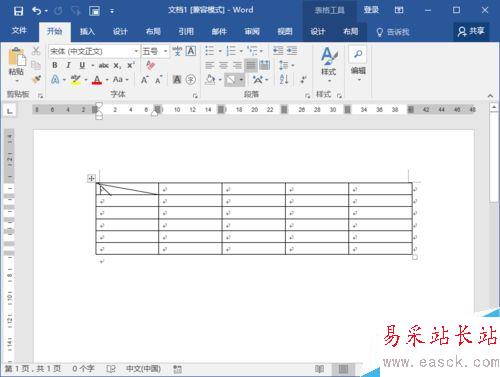Viewport: 500px width, 377px height.
Task: Toggle the diagonal border button
Action: [x=231, y=80]
